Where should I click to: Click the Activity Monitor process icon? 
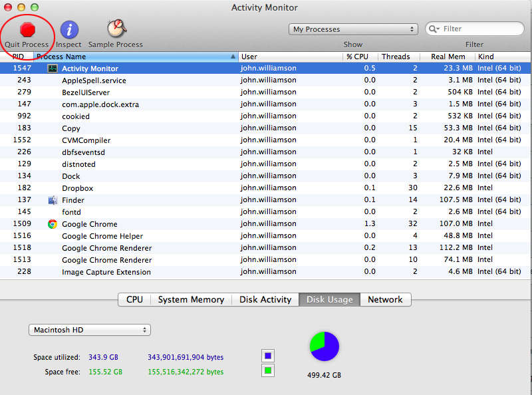[53, 68]
